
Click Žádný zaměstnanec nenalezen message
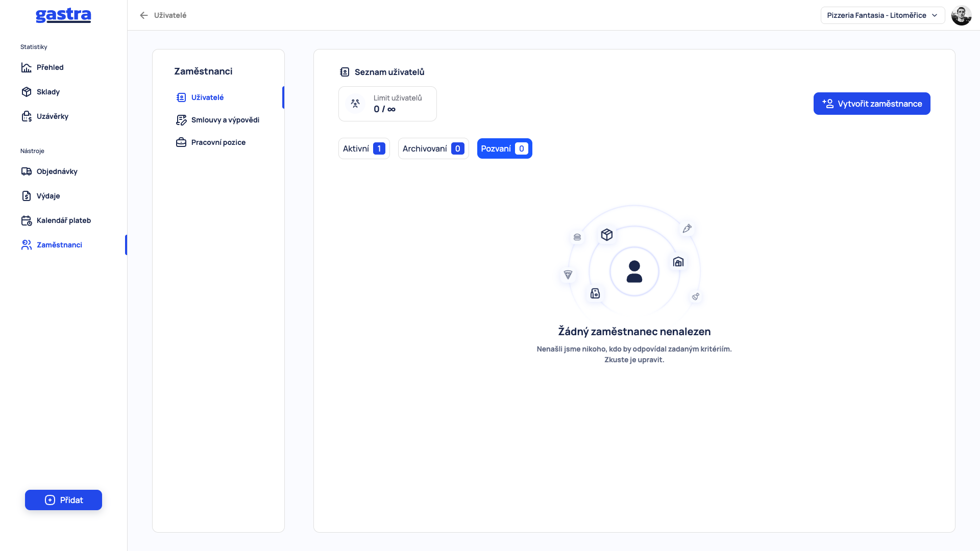[634, 332]
